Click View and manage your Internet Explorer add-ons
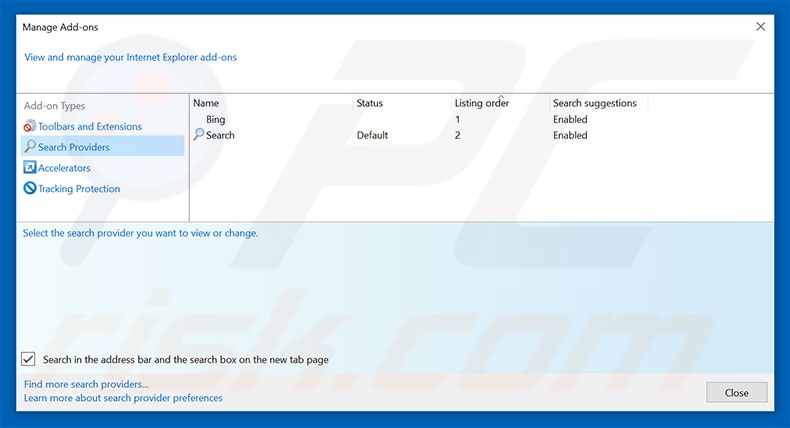The image size is (790, 428). [130, 57]
